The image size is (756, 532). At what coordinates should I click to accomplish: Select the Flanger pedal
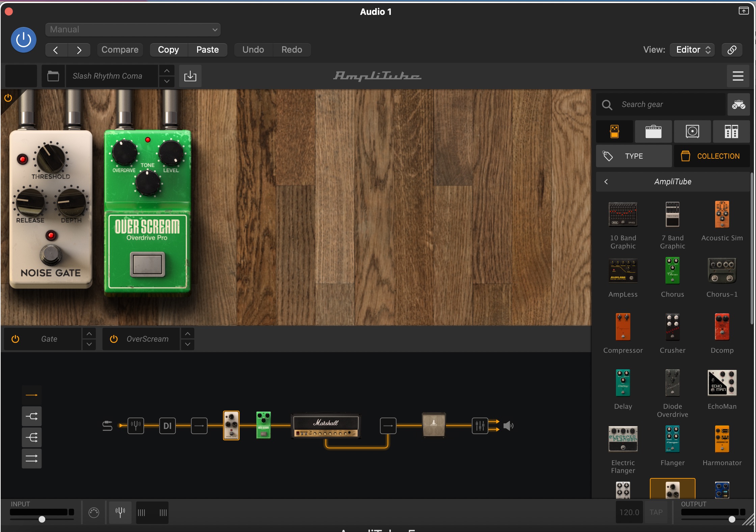point(672,446)
